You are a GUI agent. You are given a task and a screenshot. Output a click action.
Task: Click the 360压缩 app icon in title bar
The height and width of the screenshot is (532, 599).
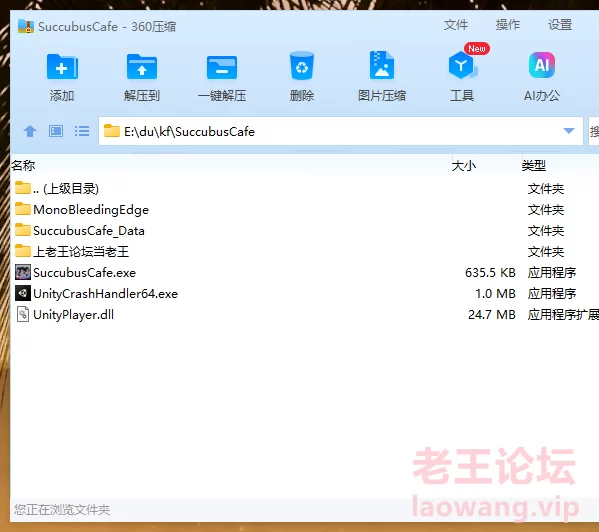pyautogui.click(x=26, y=26)
